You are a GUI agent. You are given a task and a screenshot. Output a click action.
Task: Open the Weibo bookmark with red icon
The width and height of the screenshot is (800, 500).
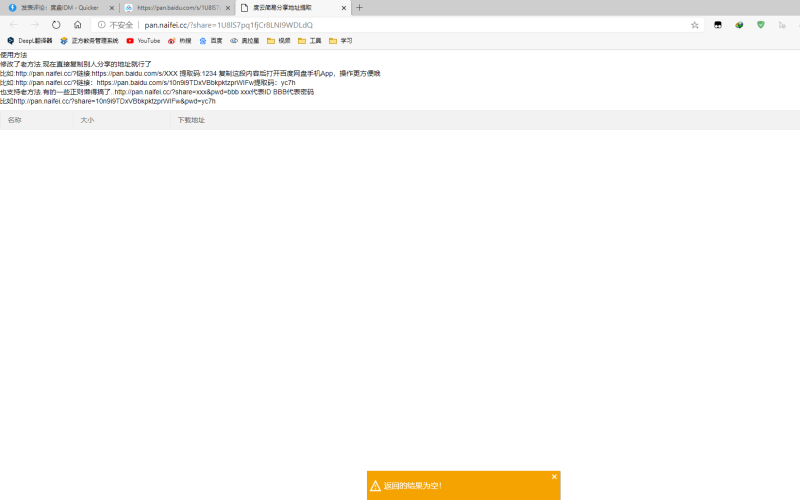pyautogui.click(x=180, y=41)
